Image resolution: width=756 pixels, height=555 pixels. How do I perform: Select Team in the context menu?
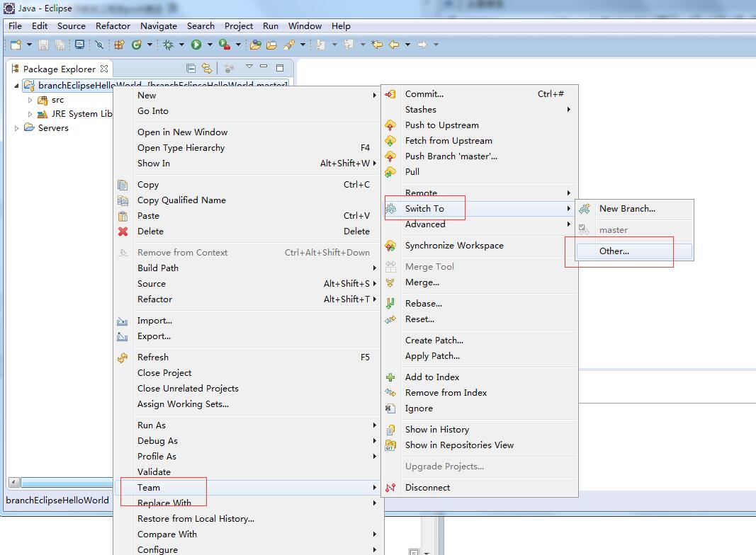tap(248, 488)
